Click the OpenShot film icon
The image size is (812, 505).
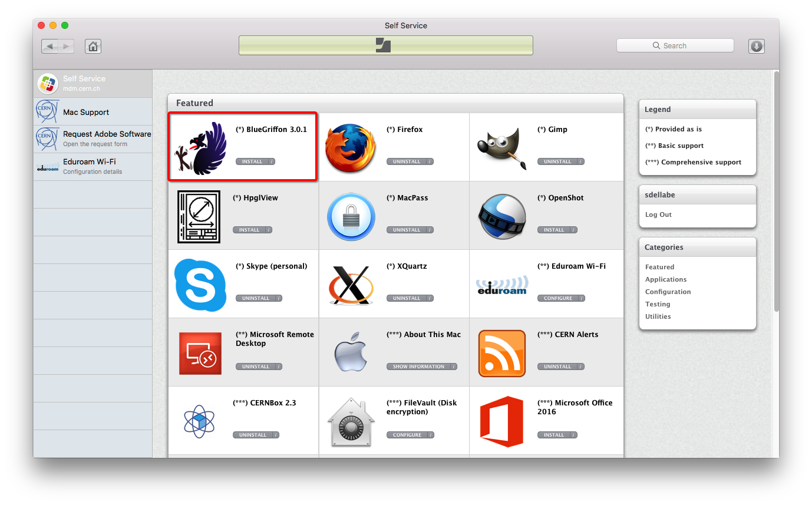[502, 217]
